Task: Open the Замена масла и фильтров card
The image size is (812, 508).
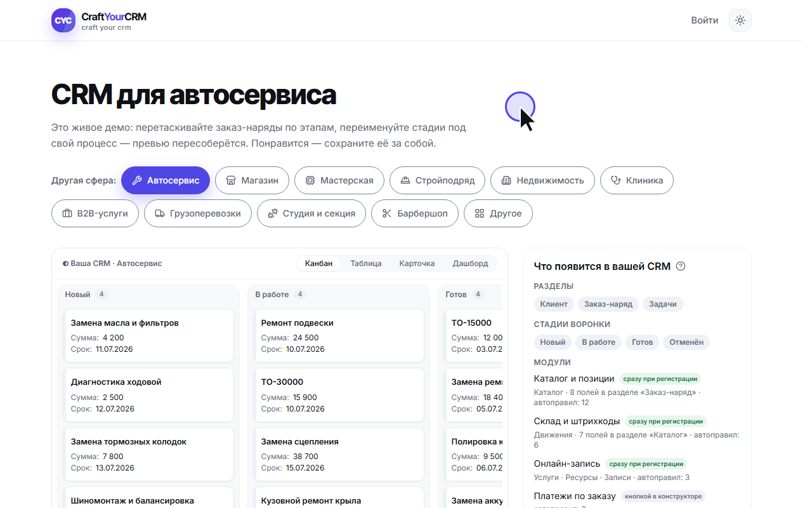Action: 149,336
